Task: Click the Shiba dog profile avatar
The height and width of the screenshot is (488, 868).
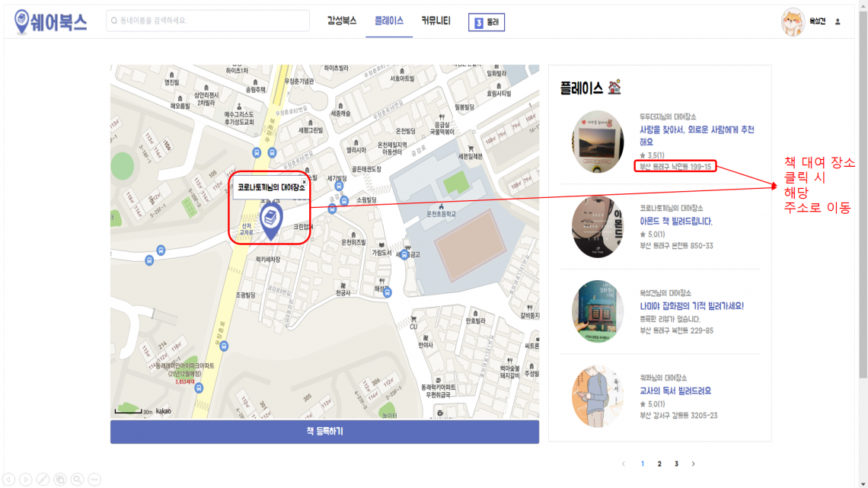Action: 793,22
